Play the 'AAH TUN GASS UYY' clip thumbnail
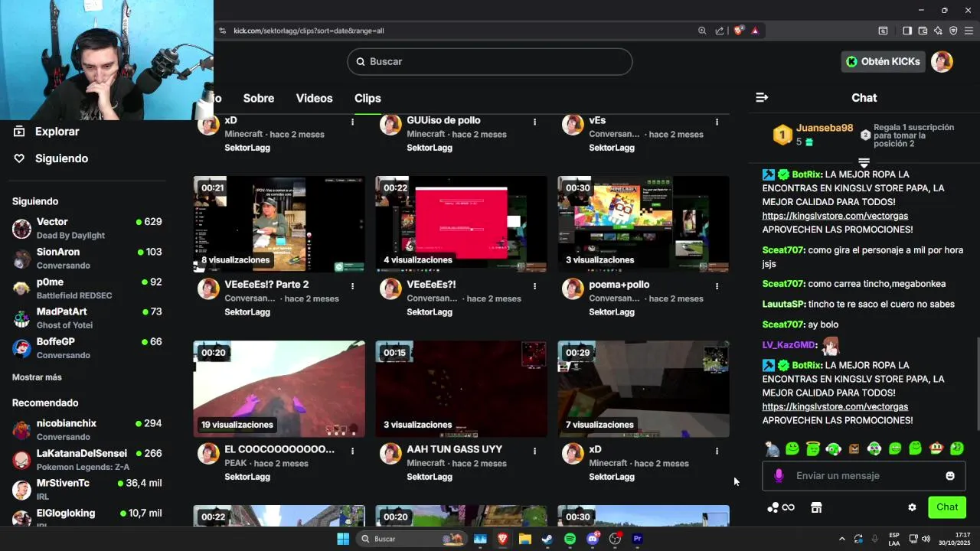The height and width of the screenshot is (551, 980). [461, 389]
